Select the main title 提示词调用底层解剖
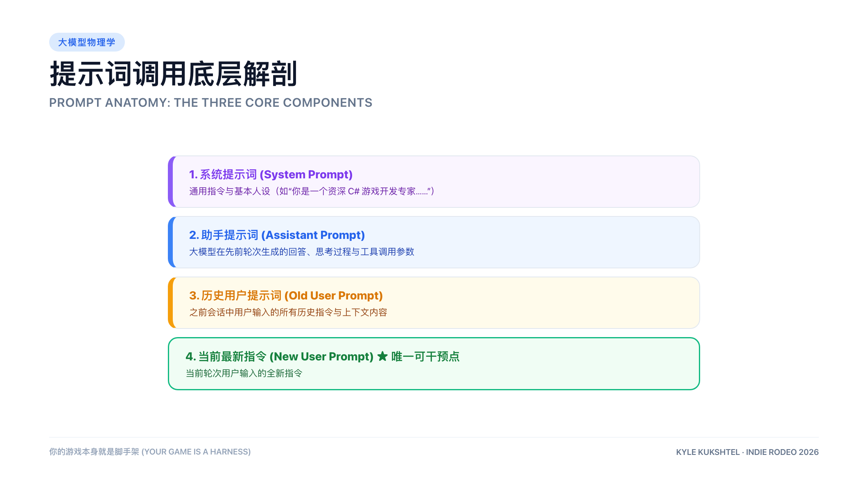 [x=174, y=74]
